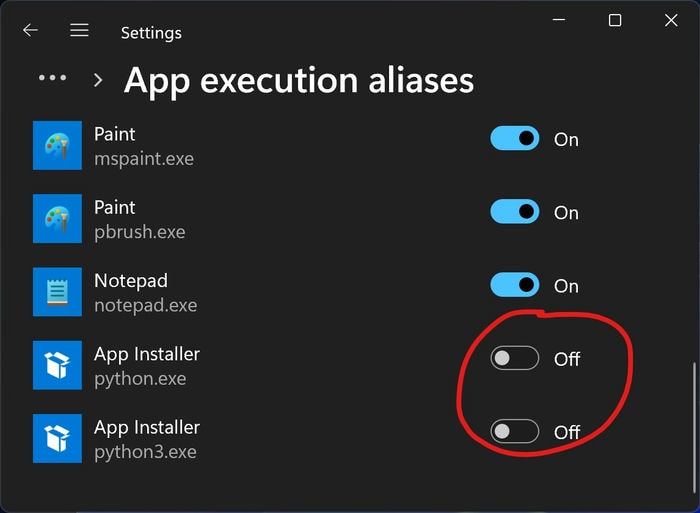Viewport: 700px width, 513px height.
Task: Click the Paint icon for pbrush.exe
Action: click(58, 219)
